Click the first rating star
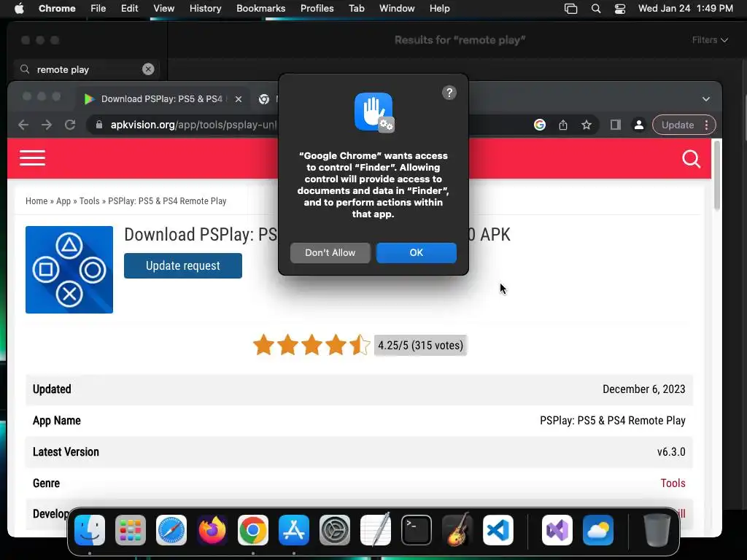The image size is (747, 560). click(x=263, y=345)
